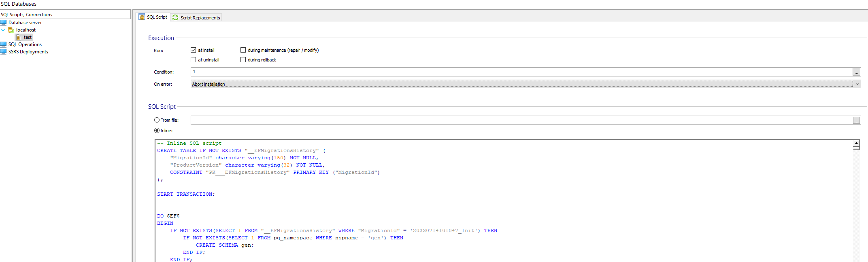Browse for SQL script file button

point(856,120)
